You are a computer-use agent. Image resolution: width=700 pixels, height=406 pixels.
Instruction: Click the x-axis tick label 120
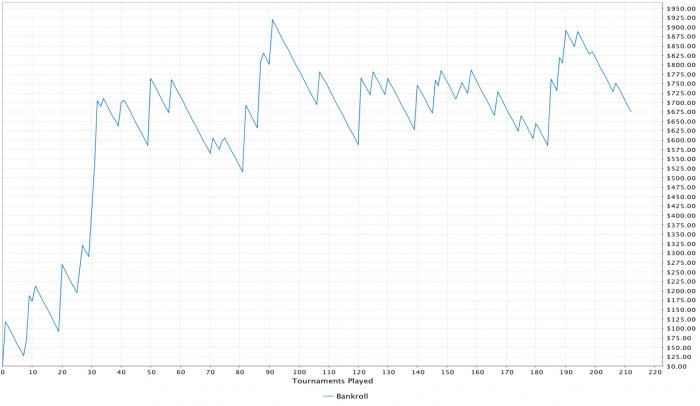[358, 372]
